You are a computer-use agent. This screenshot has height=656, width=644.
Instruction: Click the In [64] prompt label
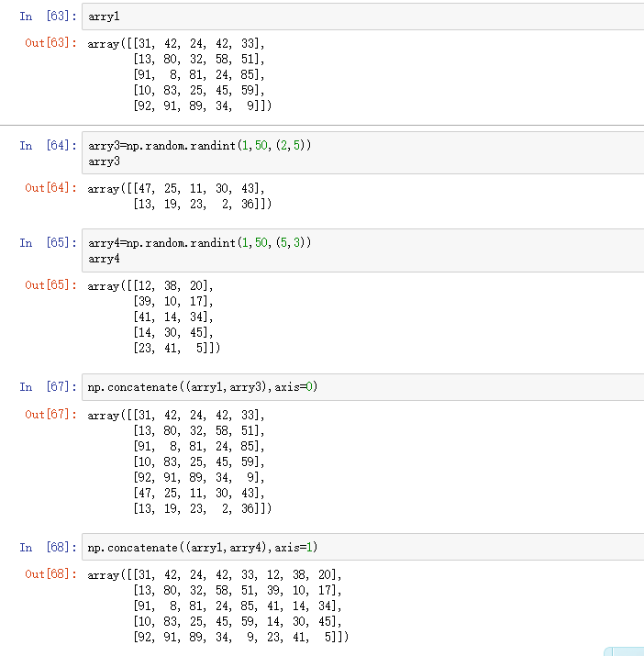[48, 146]
